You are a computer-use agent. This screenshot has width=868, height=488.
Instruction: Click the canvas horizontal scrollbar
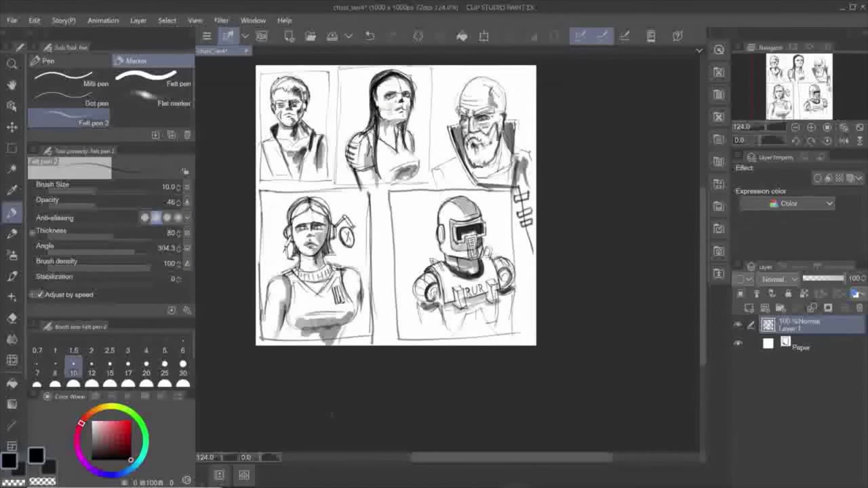512,457
